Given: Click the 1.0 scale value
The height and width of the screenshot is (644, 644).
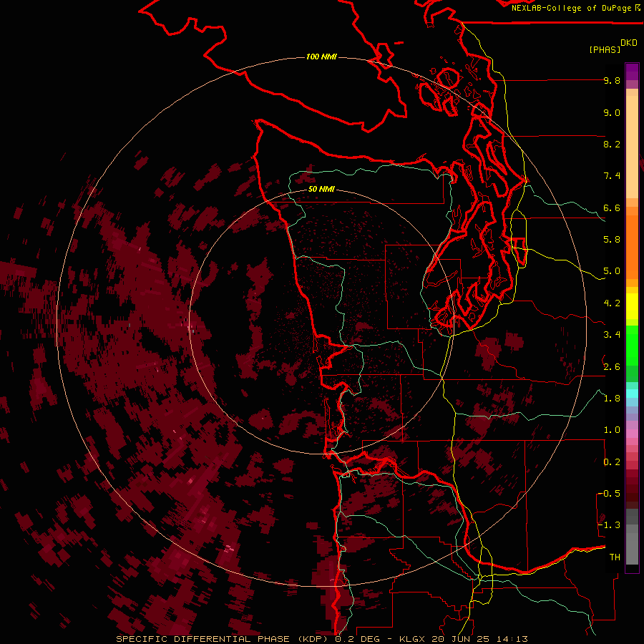Looking at the screenshot, I should click(612, 430).
